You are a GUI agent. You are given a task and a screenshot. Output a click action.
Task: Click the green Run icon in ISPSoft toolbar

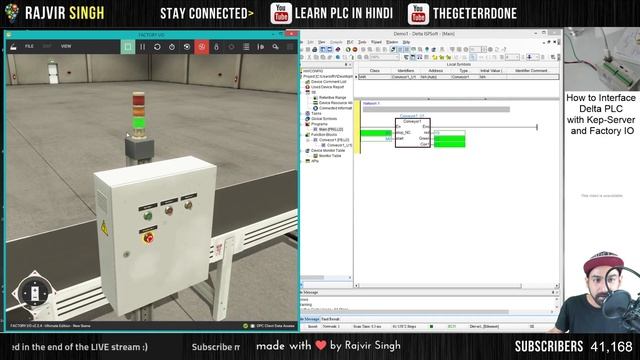(348, 49)
